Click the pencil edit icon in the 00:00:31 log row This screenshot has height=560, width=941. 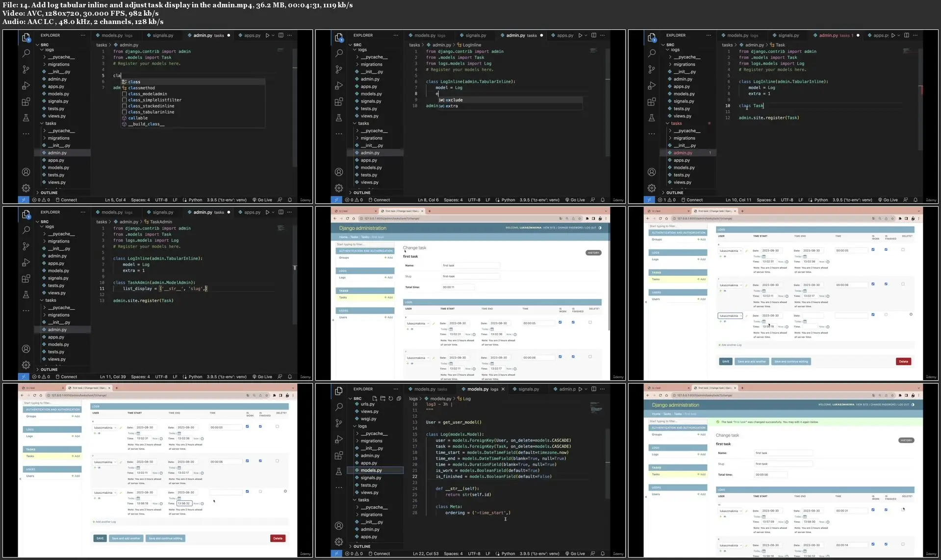(747, 511)
